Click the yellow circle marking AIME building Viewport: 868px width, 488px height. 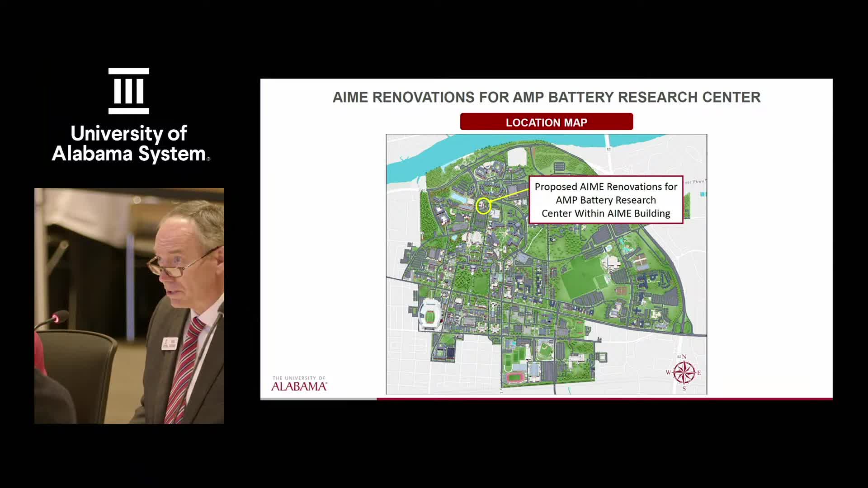(x=483, y=206)
